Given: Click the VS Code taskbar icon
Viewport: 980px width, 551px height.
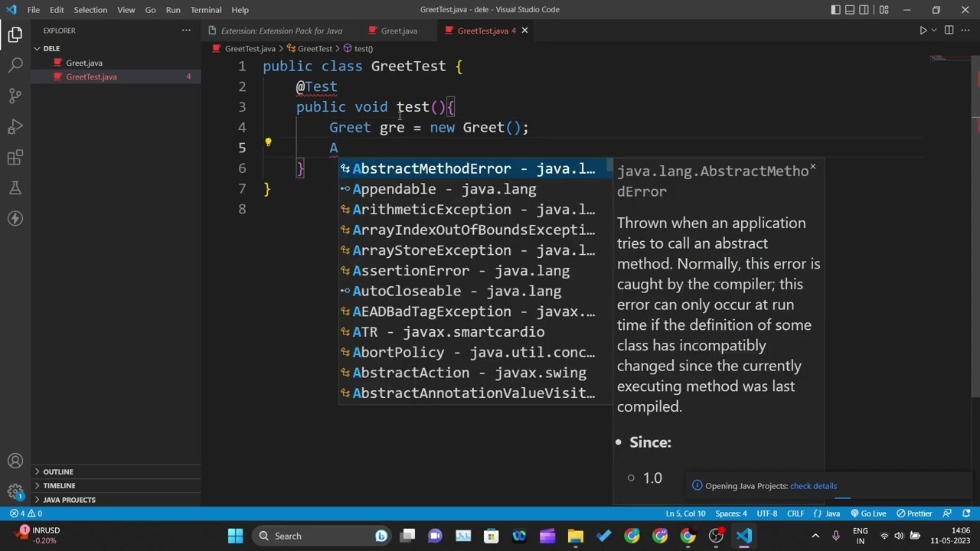Looking at the screenshot, I should 744,536.
